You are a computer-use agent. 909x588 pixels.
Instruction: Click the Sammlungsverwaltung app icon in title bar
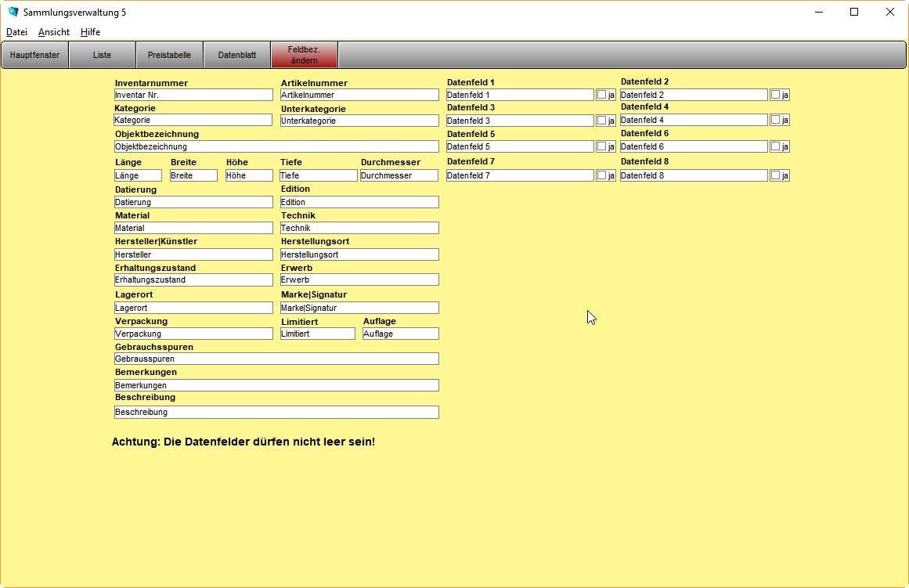coord(13,12)
